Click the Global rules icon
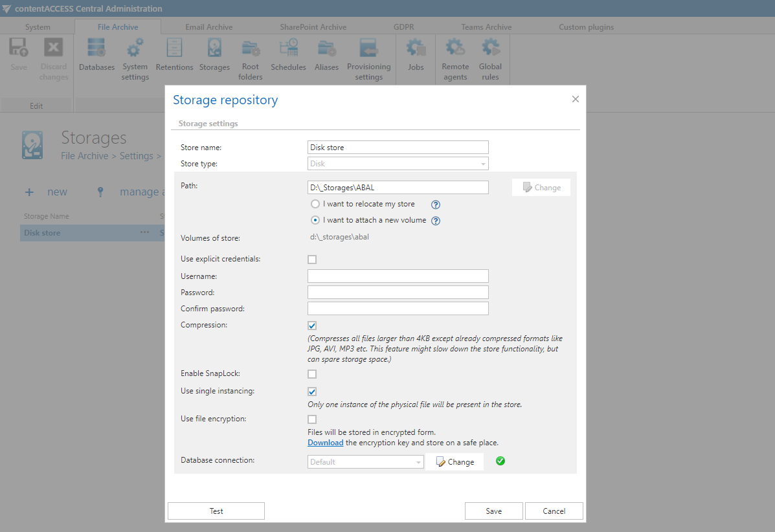 point(490,60)
